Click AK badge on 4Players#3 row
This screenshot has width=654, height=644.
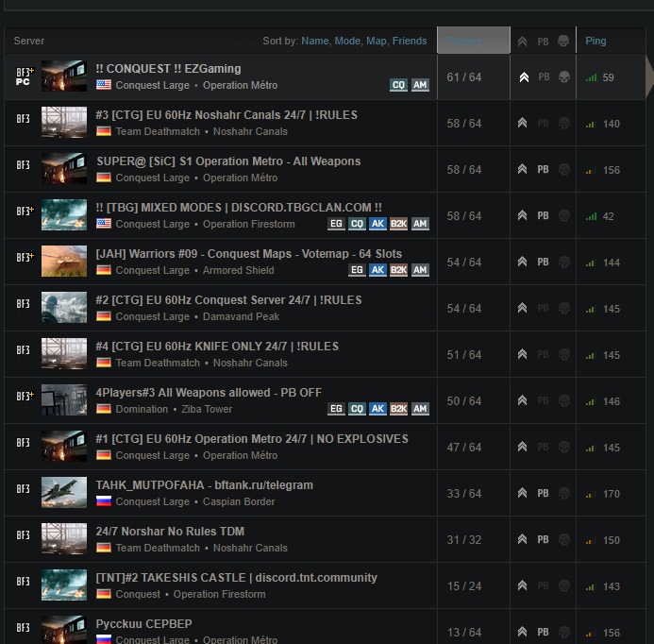pyautogui.click(x=377, y=409)
